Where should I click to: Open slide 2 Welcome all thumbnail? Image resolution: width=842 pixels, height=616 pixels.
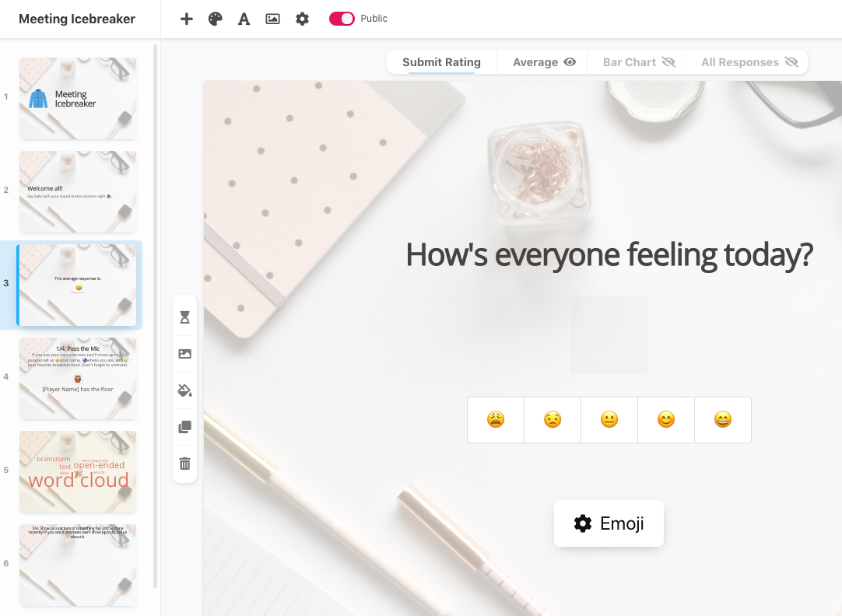pyautogui.click(x=78, y=191)
